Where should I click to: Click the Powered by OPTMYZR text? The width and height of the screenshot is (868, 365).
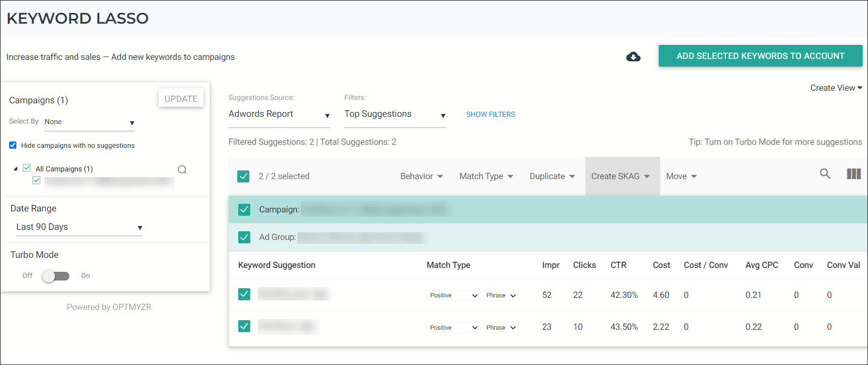pos(109,307)
